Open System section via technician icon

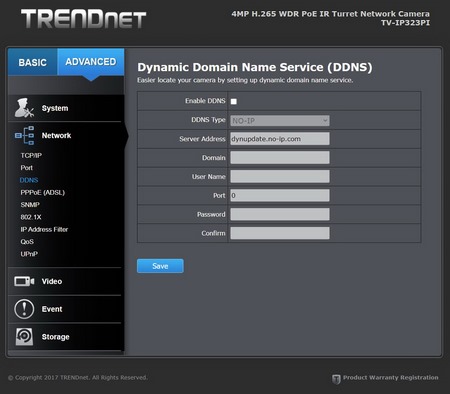[25, 108]
